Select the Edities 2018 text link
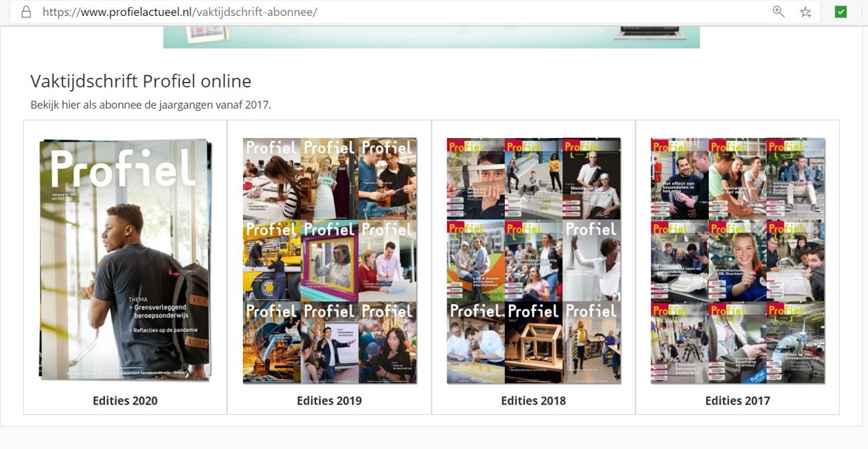Viewport: 868px width, 449px height. pyautogui.click(x=533, y=400)
